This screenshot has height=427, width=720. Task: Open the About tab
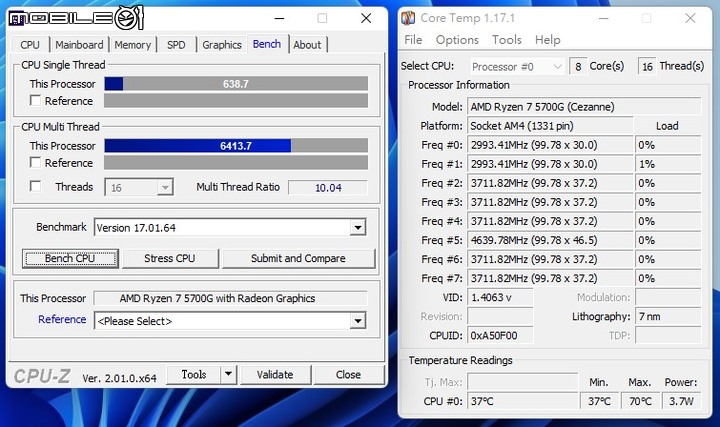[x=307, y=45]
